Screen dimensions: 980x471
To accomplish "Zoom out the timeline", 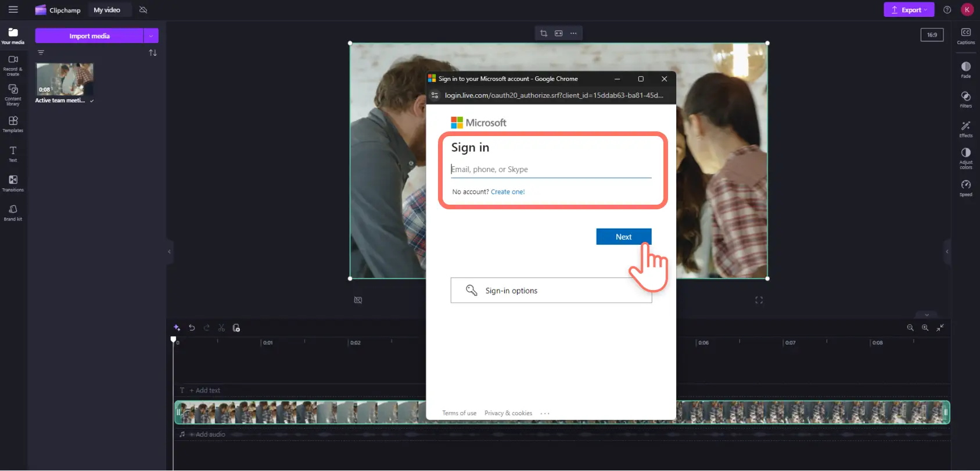I will coord(910,328).
